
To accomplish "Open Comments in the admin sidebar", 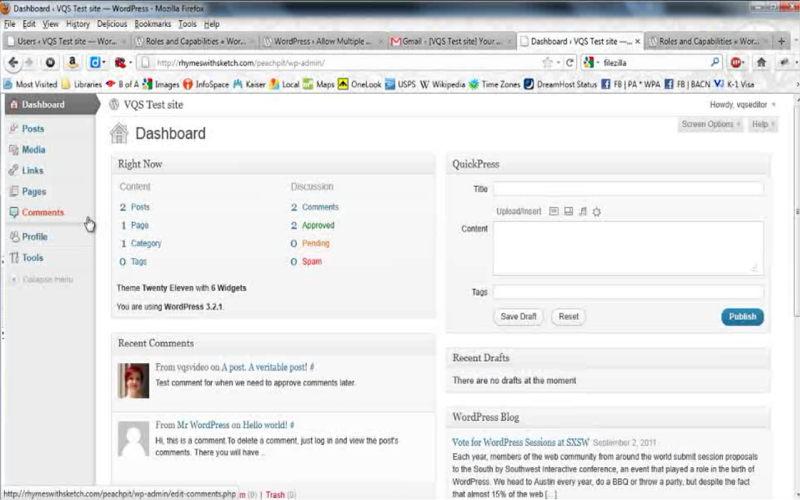I will click(x=43, y=212).
